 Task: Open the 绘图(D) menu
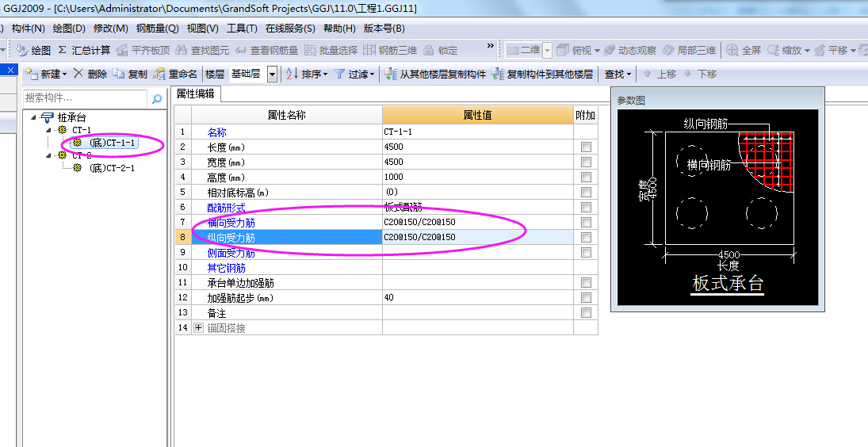click(69, 29)
